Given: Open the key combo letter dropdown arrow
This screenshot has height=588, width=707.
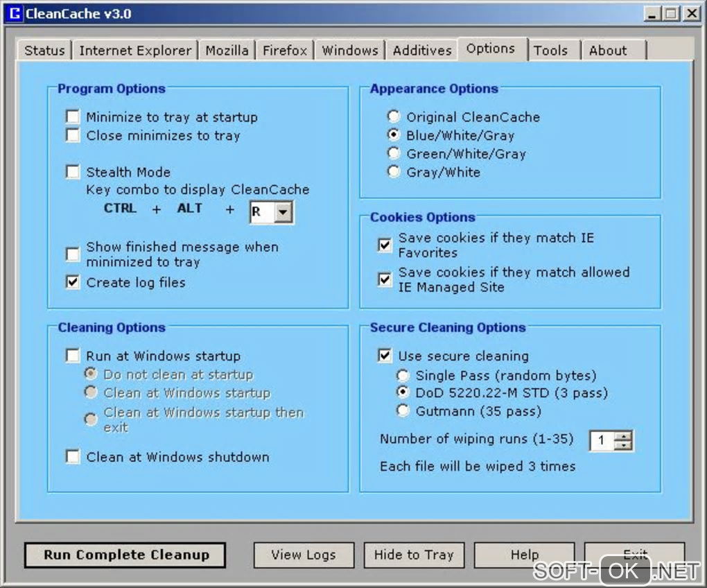Looking at the screenshot, I should [283, 212].
